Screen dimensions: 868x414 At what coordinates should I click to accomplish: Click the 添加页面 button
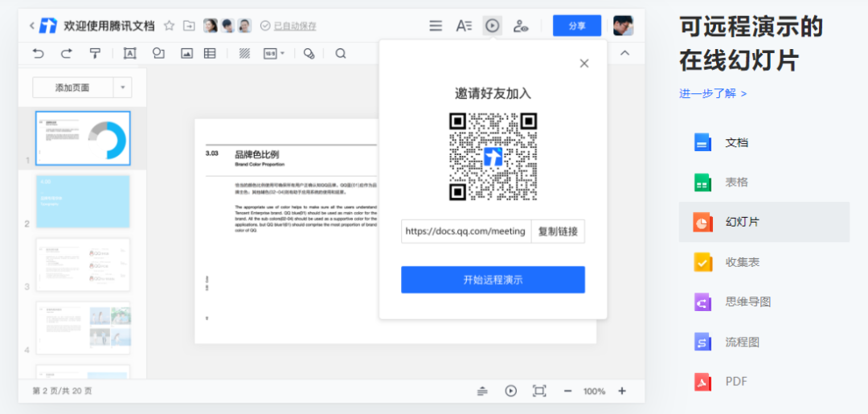[x=72, y=88]
